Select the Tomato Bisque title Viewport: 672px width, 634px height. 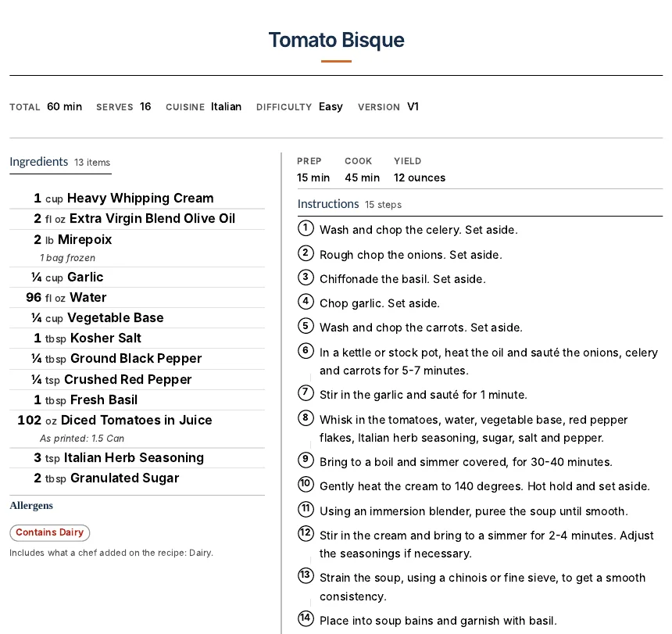(337, 40)
